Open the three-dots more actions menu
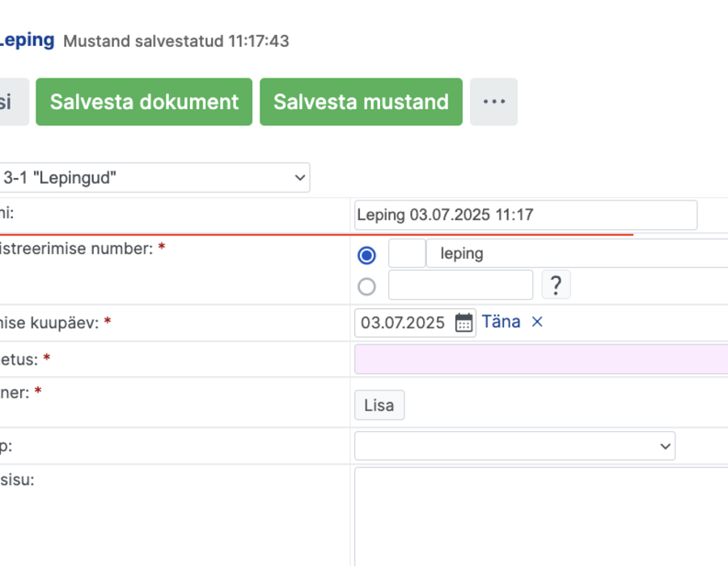Viewport: 728px width, 566px height. click(x=493, y=102)
